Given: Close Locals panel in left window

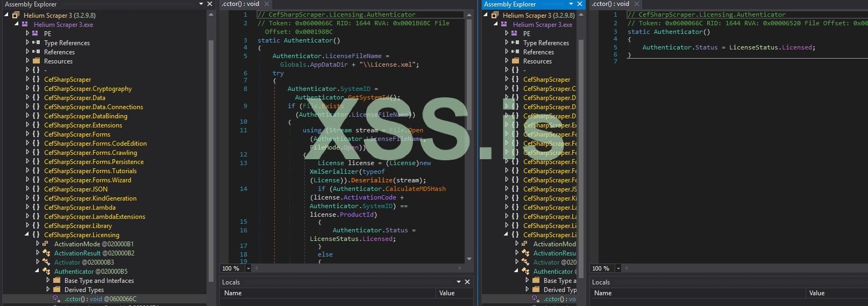Looking at the screenshot, I should (467, 282).
